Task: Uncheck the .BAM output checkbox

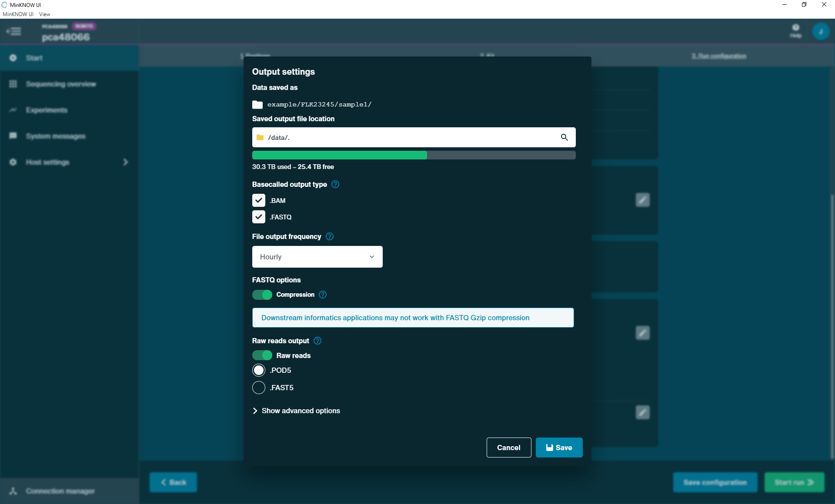Action: 259,200
